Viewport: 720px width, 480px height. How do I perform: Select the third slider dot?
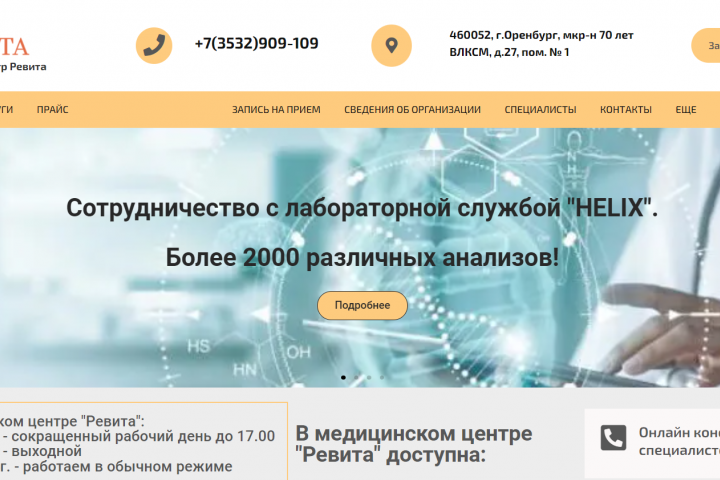tap(369, 378)
